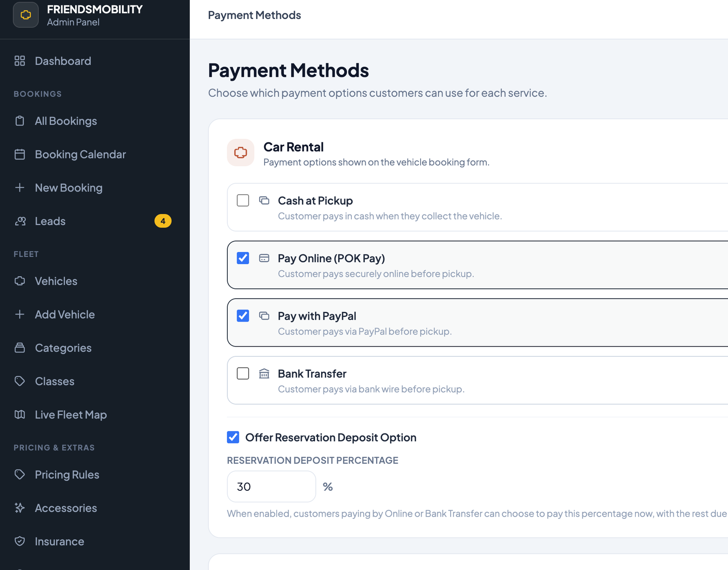Click the Car Rental section icon

[x=241, y=153]
